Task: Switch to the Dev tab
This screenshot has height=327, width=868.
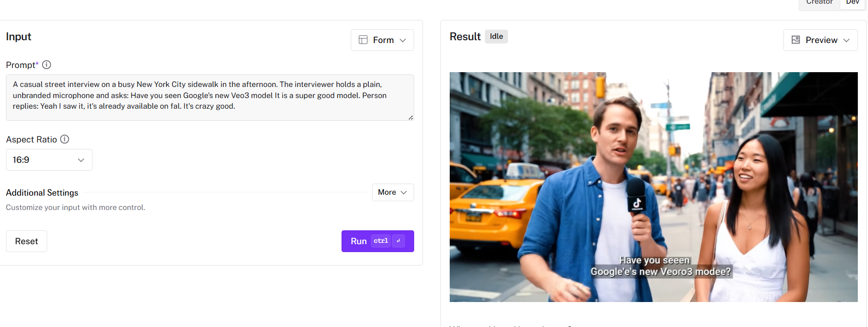Action: (852, 2)
